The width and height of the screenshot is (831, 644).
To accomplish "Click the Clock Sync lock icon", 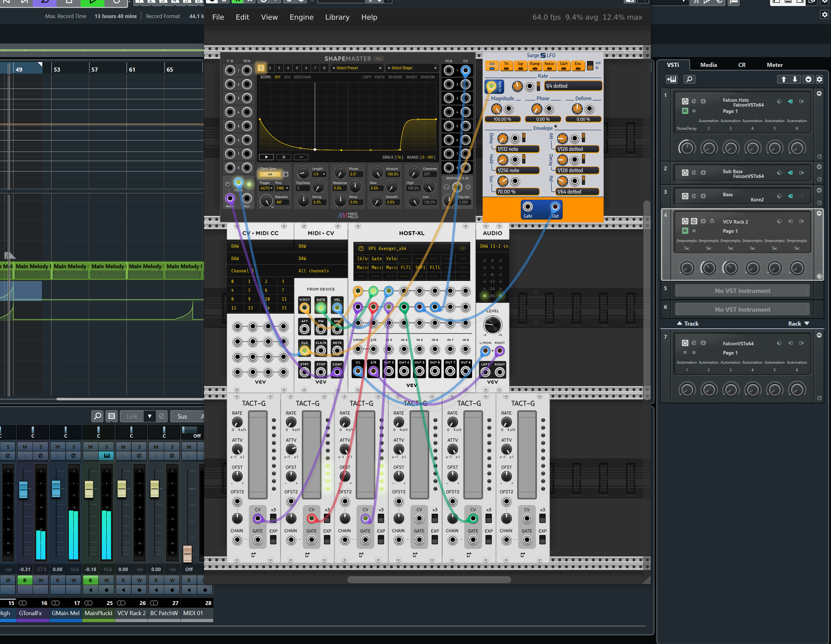I will coord(286,174).
